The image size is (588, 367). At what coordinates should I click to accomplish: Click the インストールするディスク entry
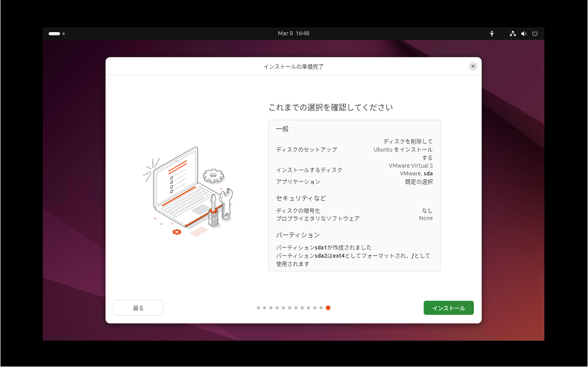coord(309,170)
